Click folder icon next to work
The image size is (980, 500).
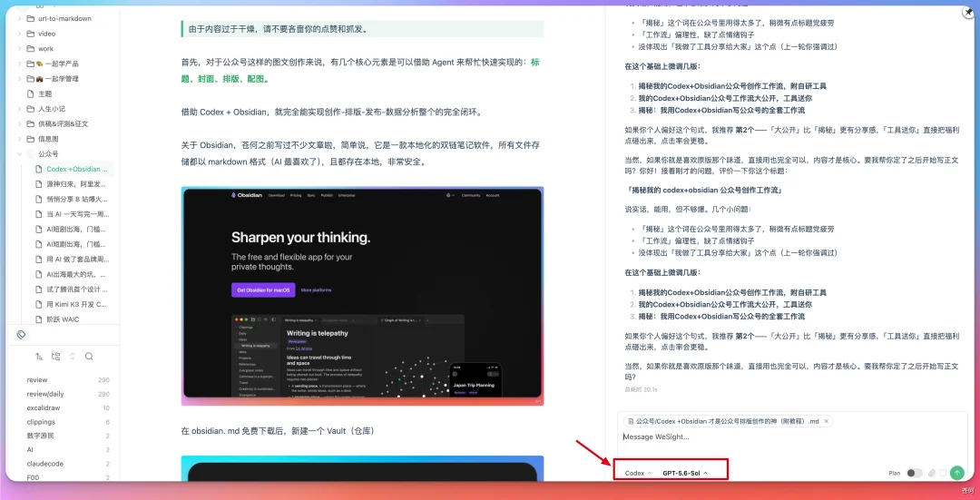pyautogui.click(x=31, y=49)
